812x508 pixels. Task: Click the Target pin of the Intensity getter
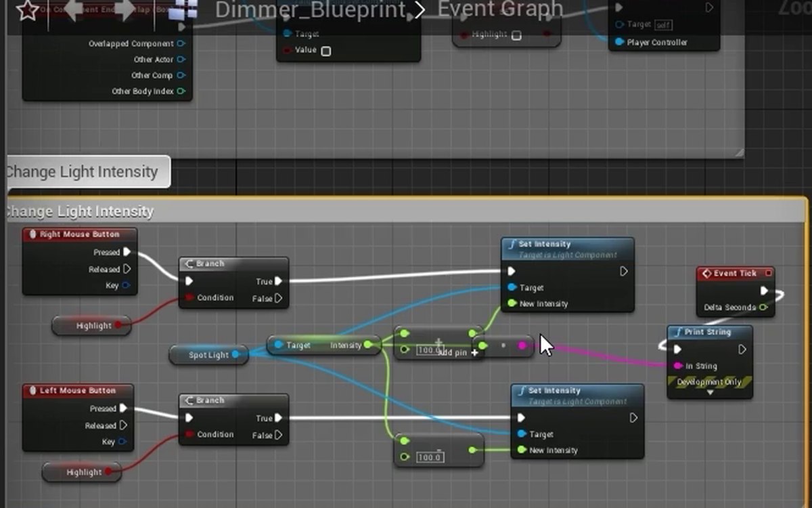pos(279,345)
